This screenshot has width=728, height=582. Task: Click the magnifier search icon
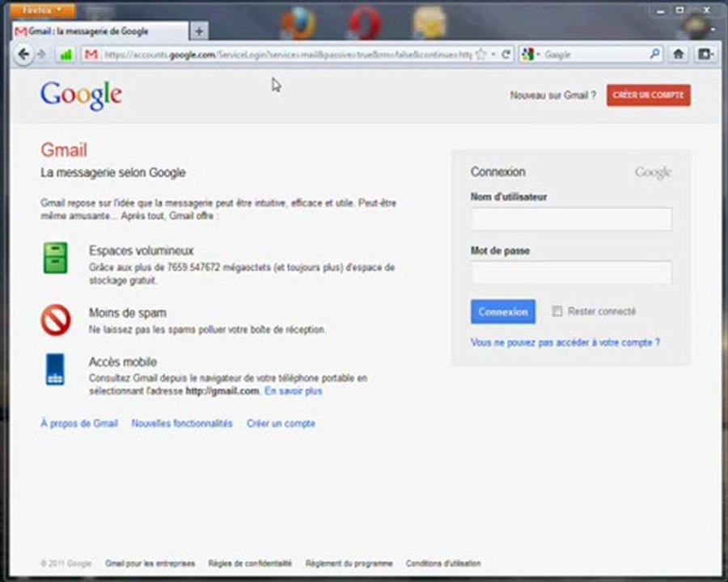tap(654, 54)
